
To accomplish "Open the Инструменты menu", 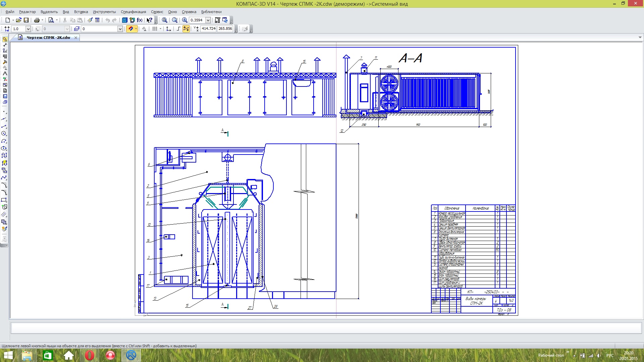I will (104, 12).
